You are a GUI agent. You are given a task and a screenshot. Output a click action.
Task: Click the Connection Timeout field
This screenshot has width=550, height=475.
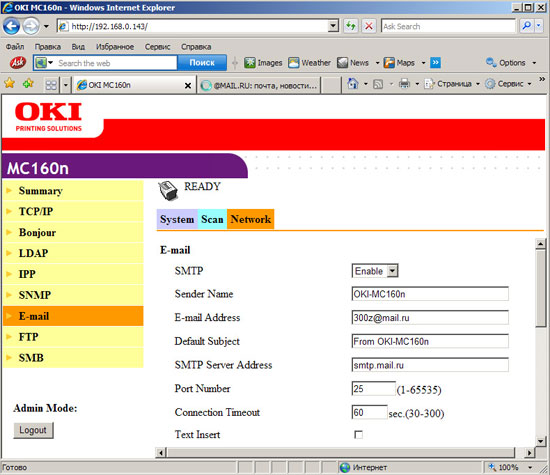(369, 412)
